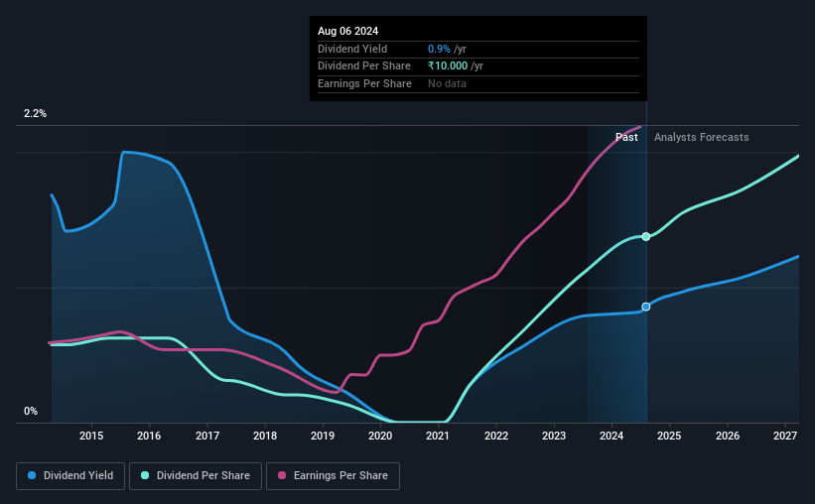Click the teal data point marker on chart
Screen dimensions: 815x504
pos(646,236)
